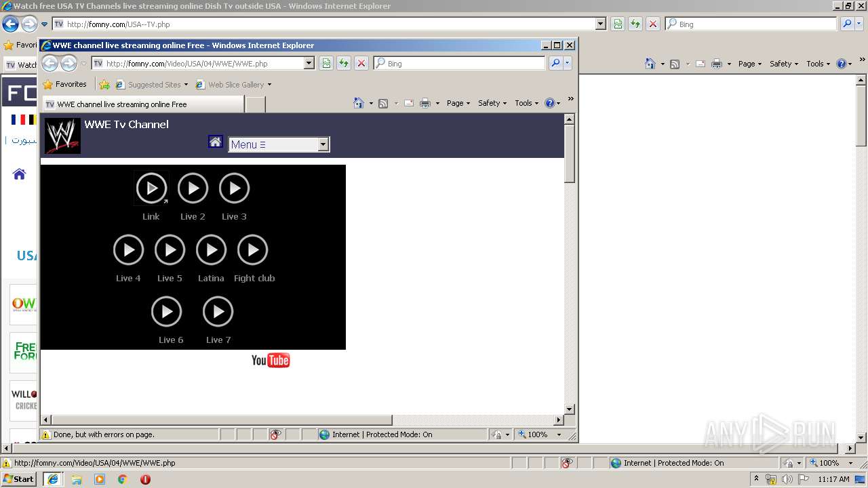Go forward in the WWE popup window
Image resolution: width=868 pixels, height=488 pixels.
[68, 63]
